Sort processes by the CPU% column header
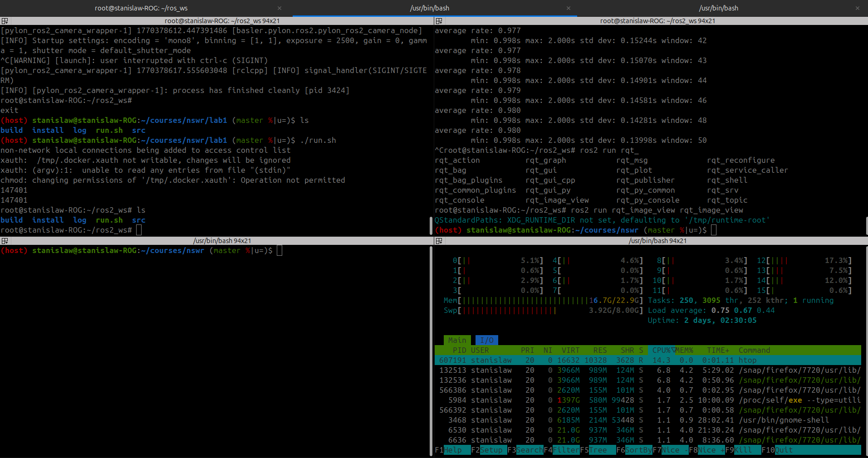868x458 pixels. (x=661, y=350)
